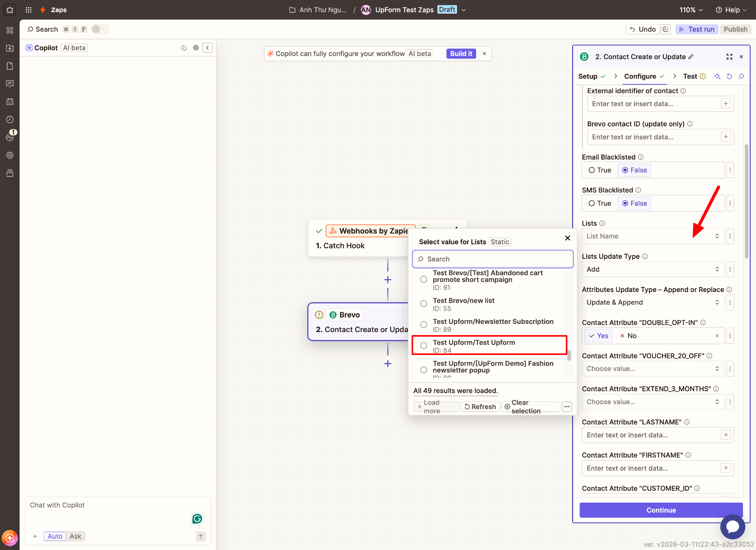Select Abandoned cart promote short campaign list
The height and width of the screenshot is (550, 756).
point(489,280)
